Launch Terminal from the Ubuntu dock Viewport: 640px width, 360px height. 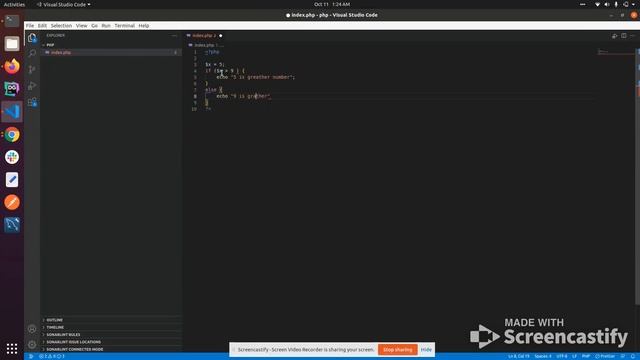pyautogui.click(x=12, y=21)
